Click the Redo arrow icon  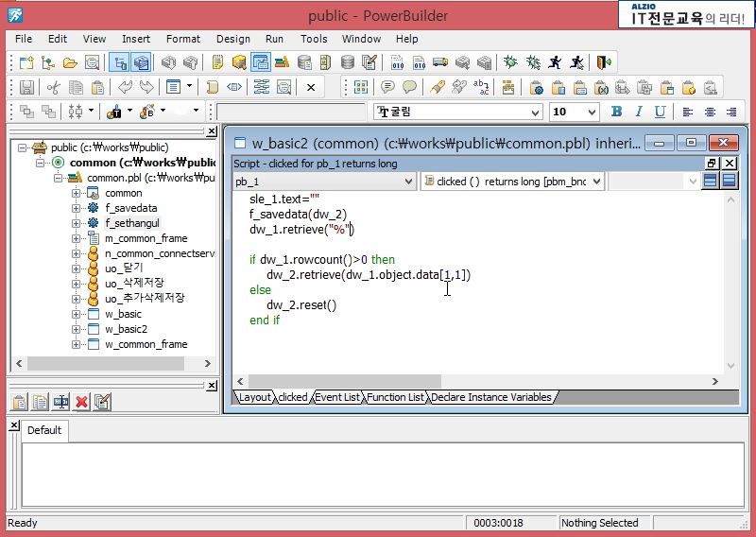pyautogui.click(x=146, y=87)
